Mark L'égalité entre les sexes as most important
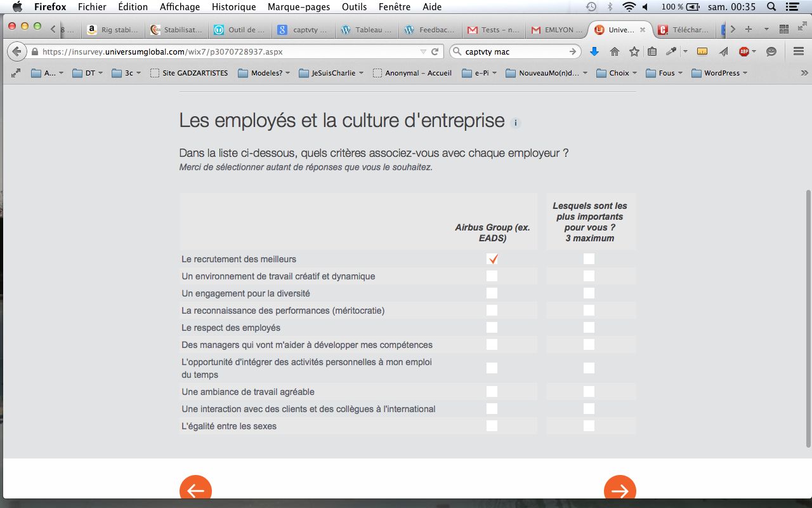Viewport: 812px width, 508px height. tap(589, 425)
